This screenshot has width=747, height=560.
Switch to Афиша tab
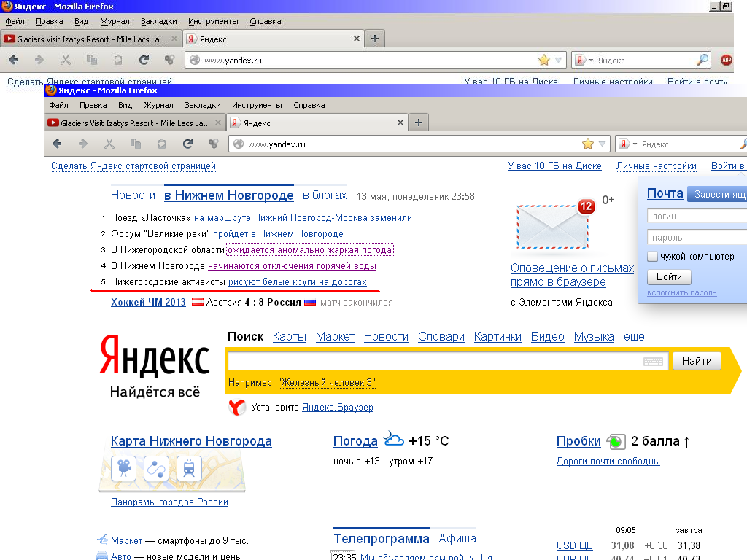pos(457,539)
